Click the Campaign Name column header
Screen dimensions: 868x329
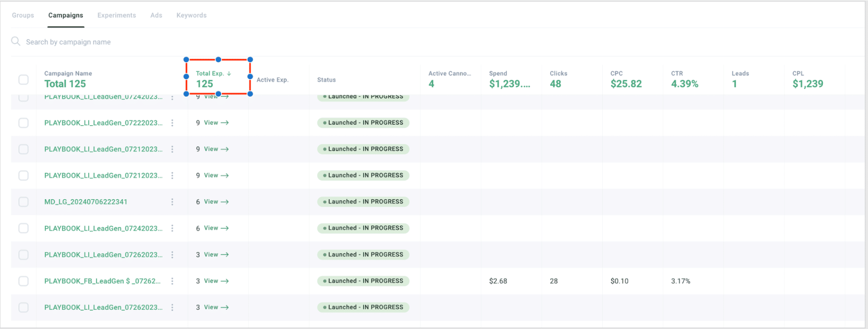[x=68, y=74]
